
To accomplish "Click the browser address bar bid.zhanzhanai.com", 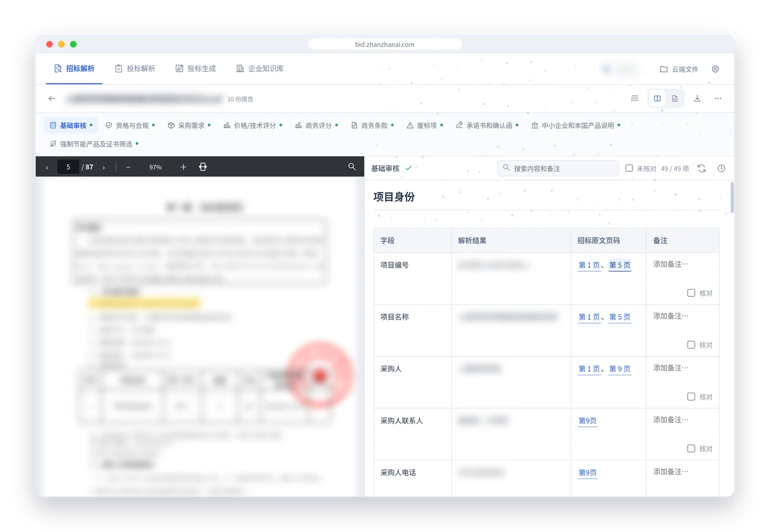I will (385, 44).
